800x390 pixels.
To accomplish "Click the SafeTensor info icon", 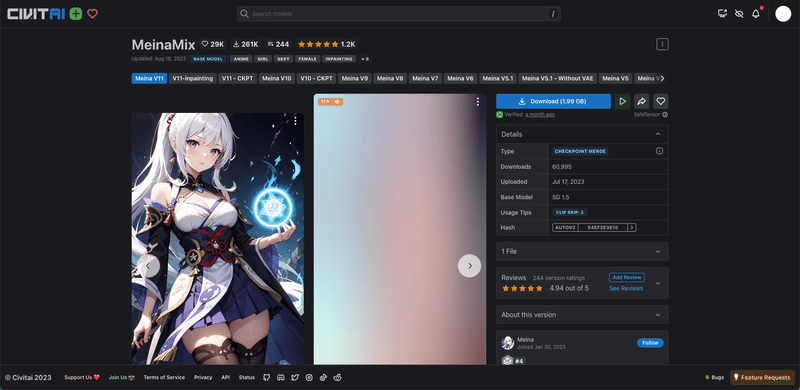I will (x=665, y=115).
